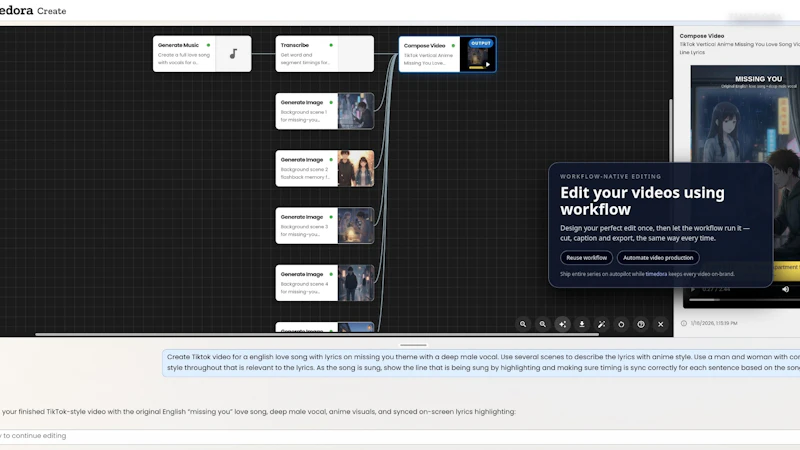Click the magic wand toolbar icon
Screen dimensions: 800x450
(x=602, y=324)
